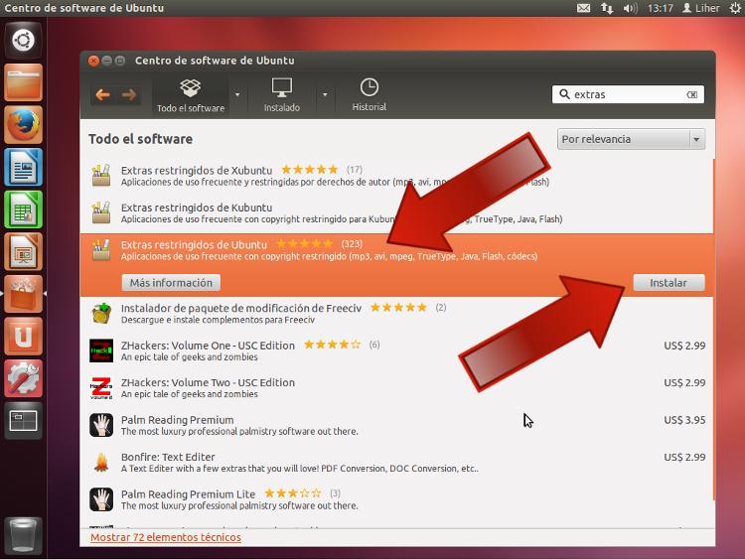This screenshot has height=560, width=745.
Task: Click the Kubuntu extras package icon
Action: (x=101, y=212)
